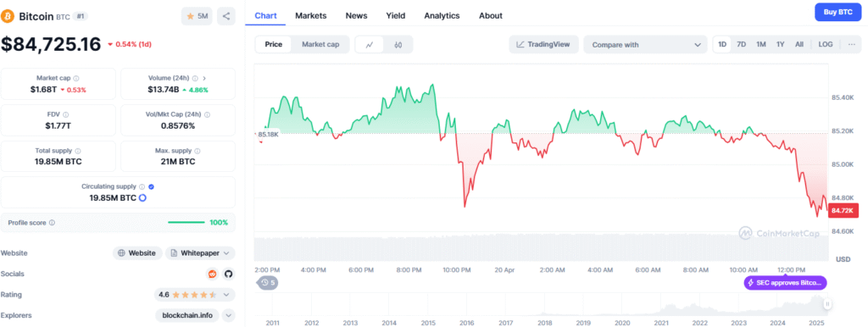Open the Compare with dropdown

click(645, 45)
